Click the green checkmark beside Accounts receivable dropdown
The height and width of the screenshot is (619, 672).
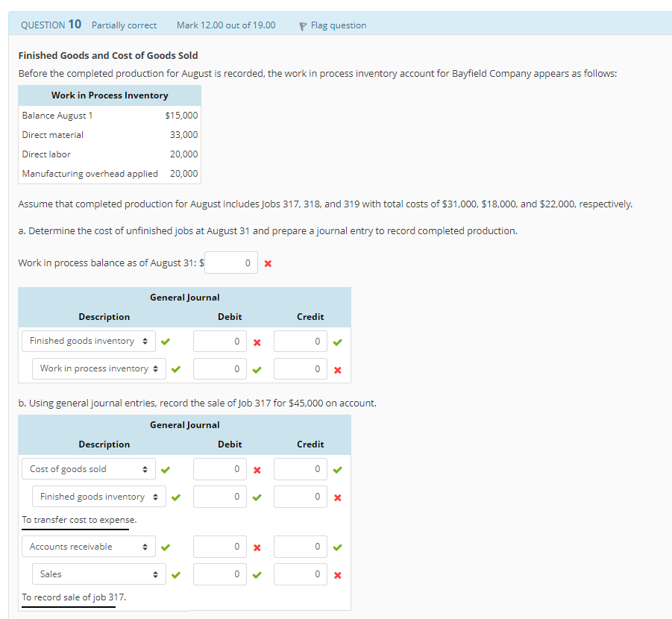[x=166, y=547]
